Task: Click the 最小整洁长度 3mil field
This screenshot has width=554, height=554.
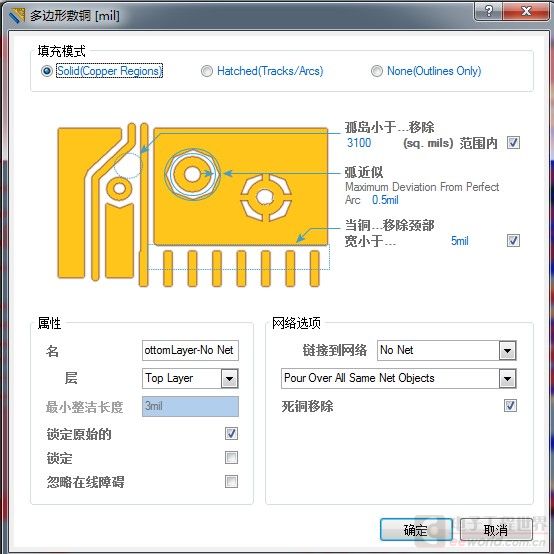Action: click(190, 406)
